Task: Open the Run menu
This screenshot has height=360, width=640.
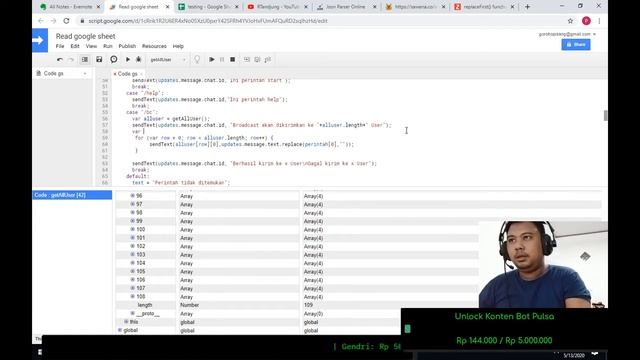Action: click(x=108, y=46)
